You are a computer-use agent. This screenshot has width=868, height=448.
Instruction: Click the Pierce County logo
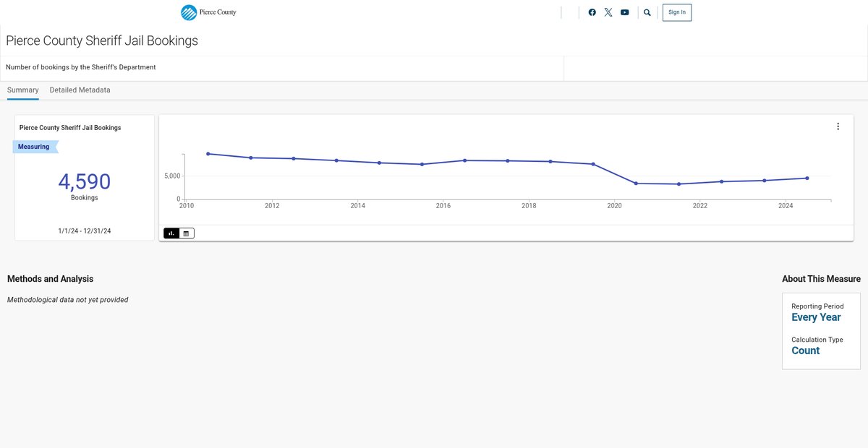pos(208,12)
